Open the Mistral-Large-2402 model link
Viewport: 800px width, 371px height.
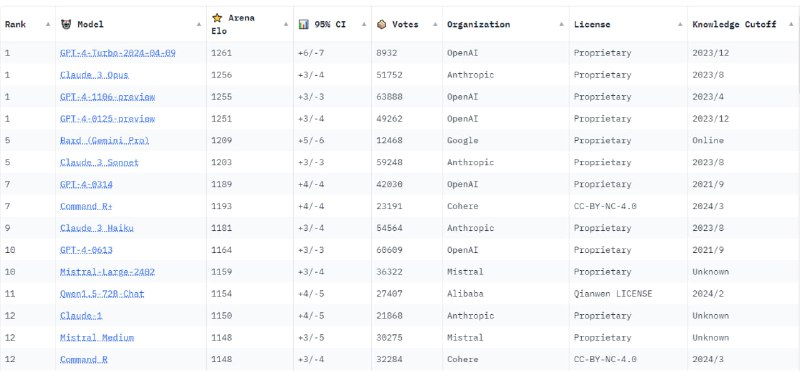pyautogui.click(x=108, y=272)
